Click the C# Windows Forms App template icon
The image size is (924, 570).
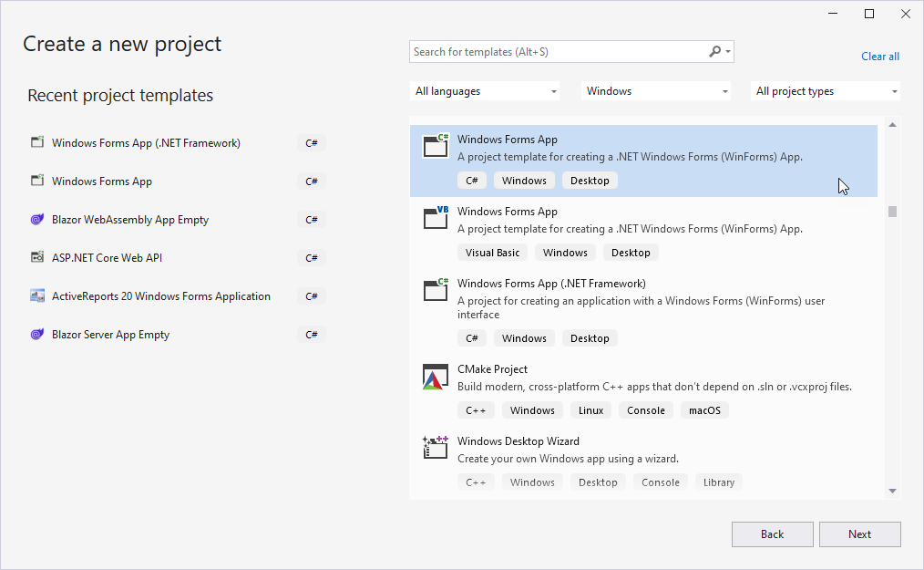coord(436,146)
